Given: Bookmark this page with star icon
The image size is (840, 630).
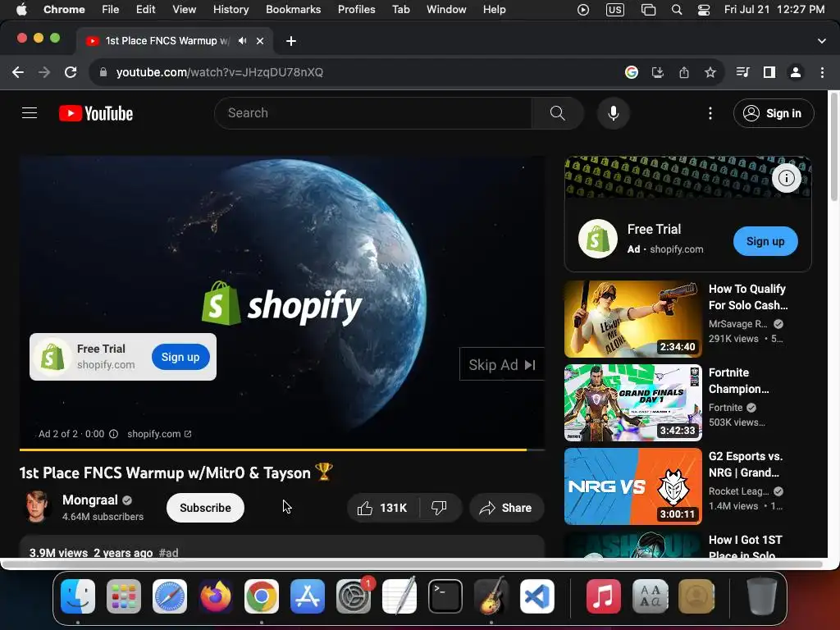Looking at the screenshot, I should click(x=710, y=72).
